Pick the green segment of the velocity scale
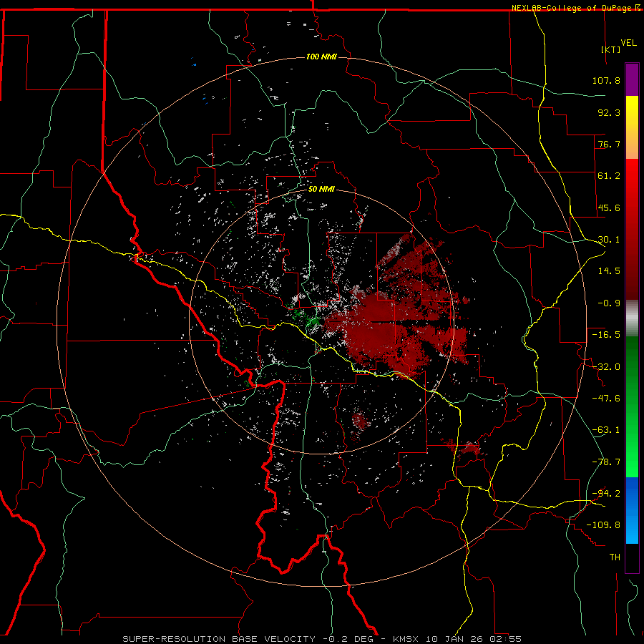 [x=632, y=406]
